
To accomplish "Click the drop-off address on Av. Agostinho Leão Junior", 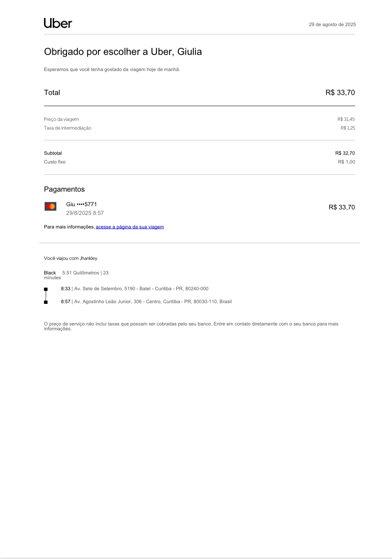I will [153, 302].
